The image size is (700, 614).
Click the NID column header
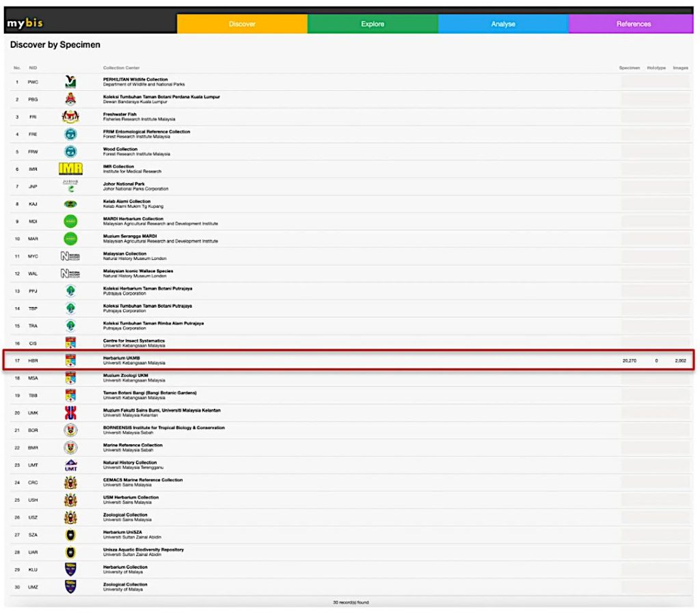pyautogui.click(x=33, y=68)
